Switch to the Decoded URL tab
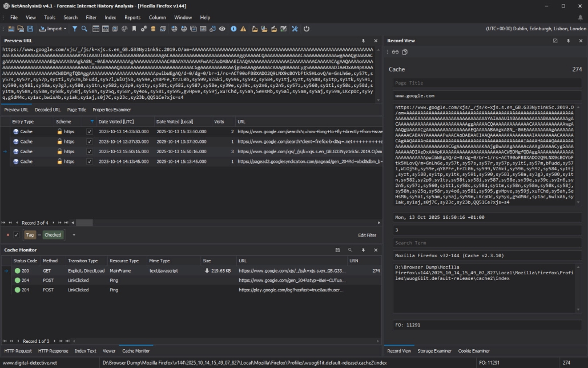 tap(47, 110)
